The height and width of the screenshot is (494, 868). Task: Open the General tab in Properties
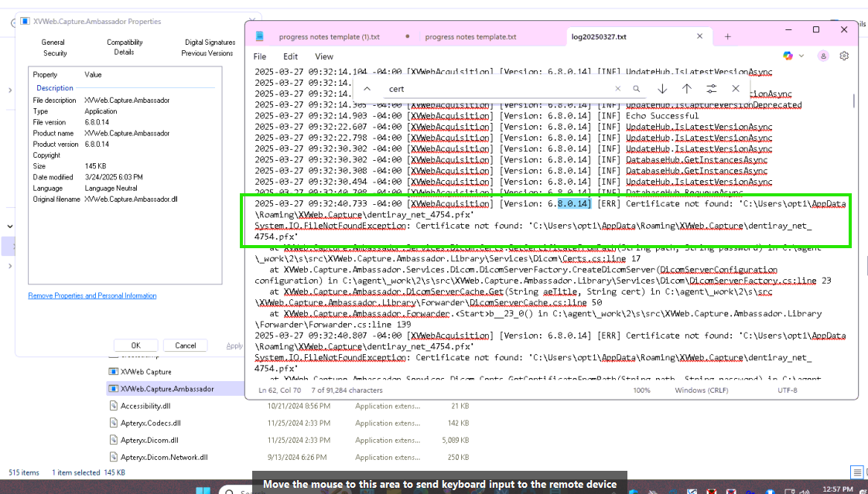[53, 42]
